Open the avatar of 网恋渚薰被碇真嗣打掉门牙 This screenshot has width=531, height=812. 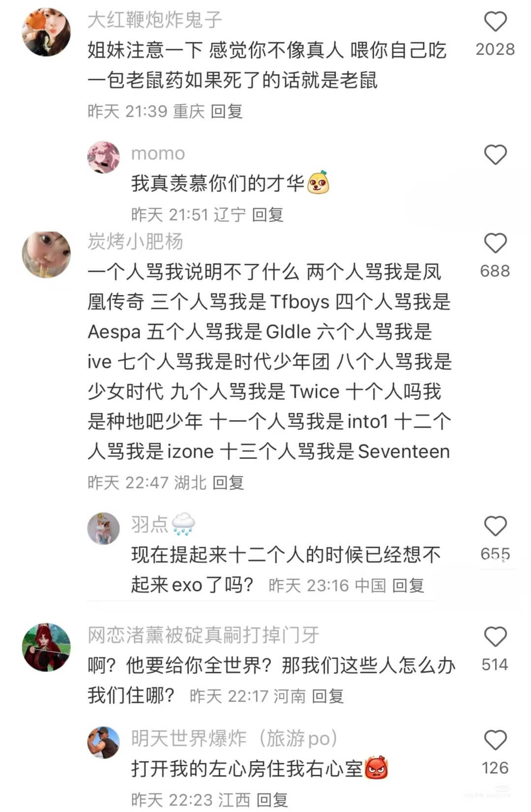pos(47,647)
